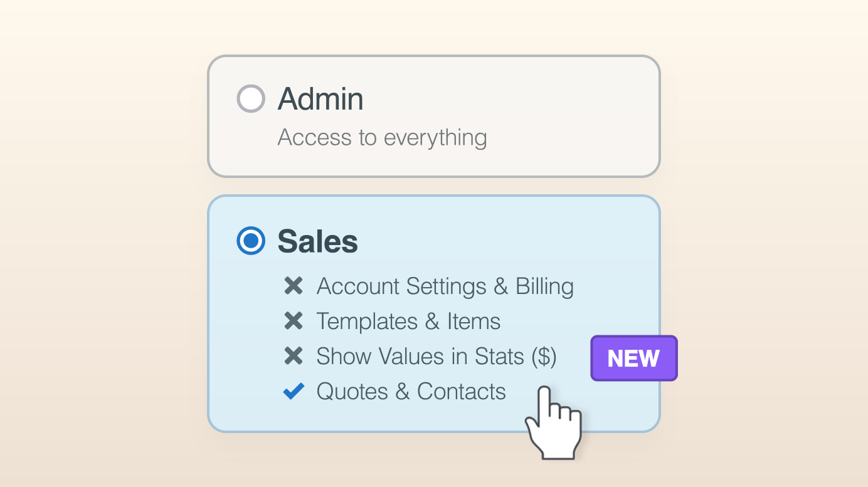Click the X icon beside Templates & Items
The width and height of the screenshot is (868, 487).
(294, 321)
